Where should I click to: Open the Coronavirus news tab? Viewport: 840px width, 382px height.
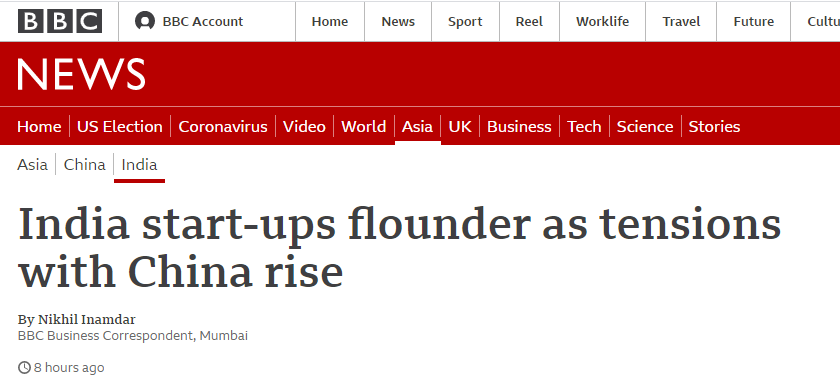click(x=223, y=126)
